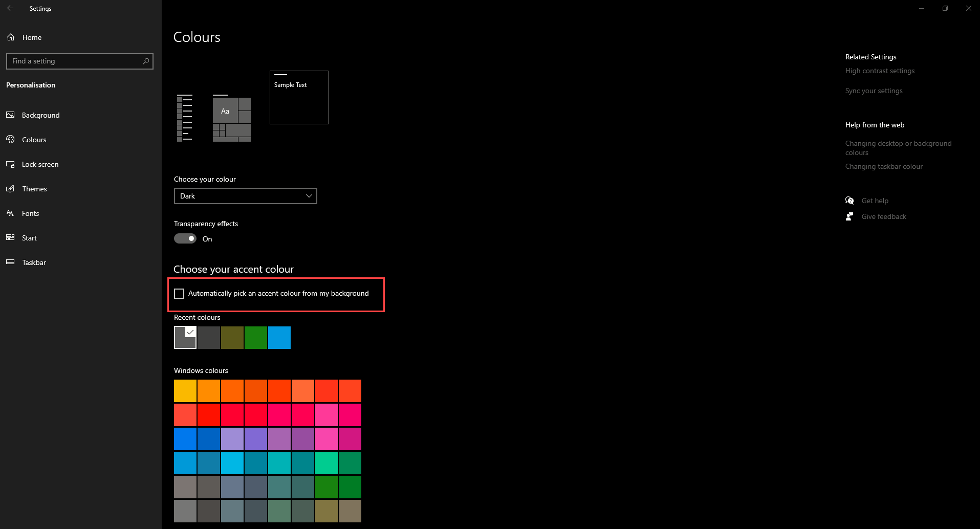This screenshot has height=529, width=980.
Task: Click the Background picture icon
Action: [10, 115]
